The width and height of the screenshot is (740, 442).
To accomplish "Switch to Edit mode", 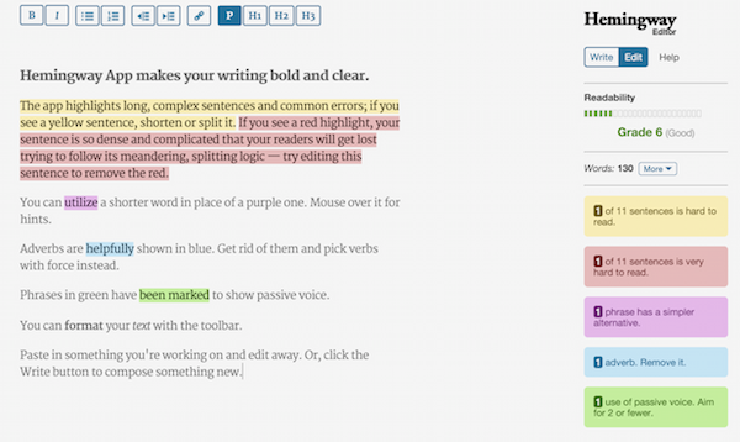I will click(633, 57).
